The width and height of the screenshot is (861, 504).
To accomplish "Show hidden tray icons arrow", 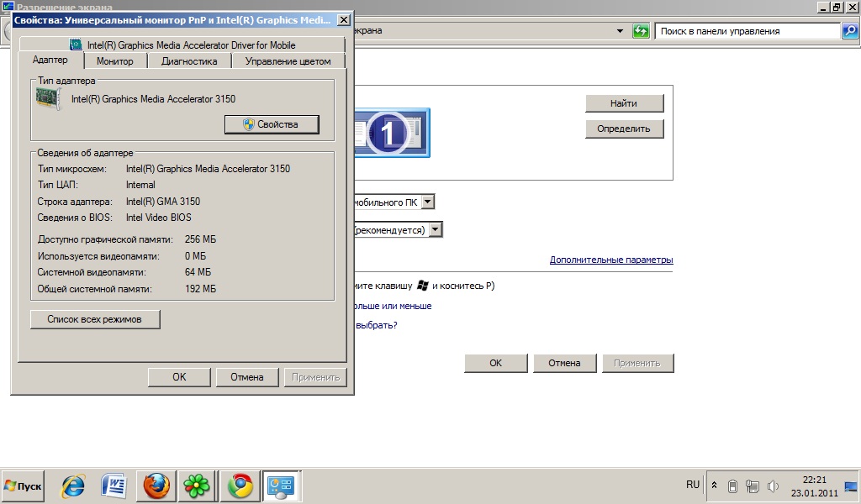I will coord(714,486).
